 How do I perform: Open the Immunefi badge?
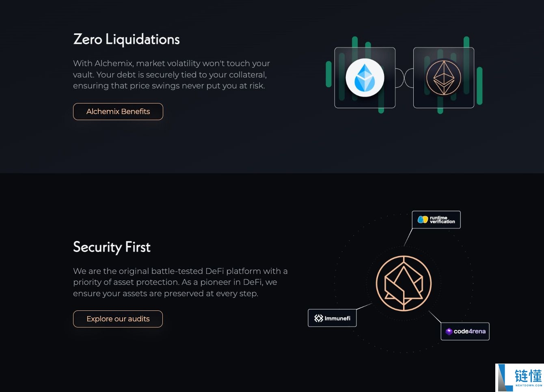pos(332,318)
